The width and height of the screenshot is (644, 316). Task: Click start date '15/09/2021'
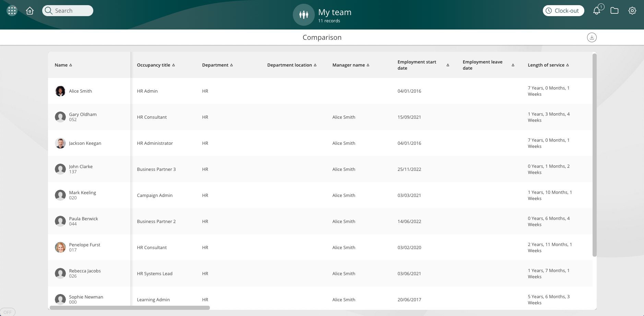pyautogui.click(x=409, y=117)
